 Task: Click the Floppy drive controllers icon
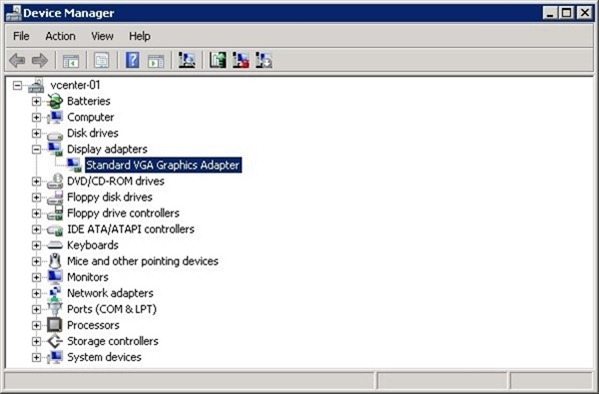coord(55,213)
